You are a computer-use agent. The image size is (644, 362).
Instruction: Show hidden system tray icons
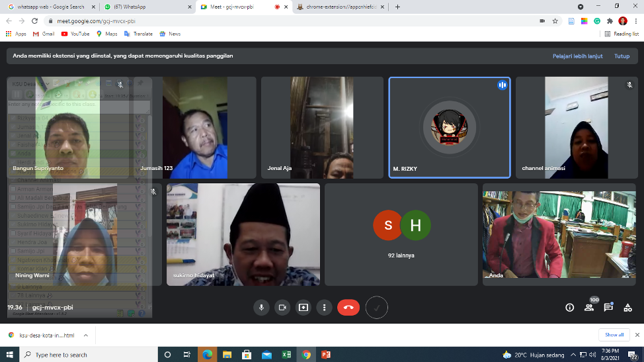coord(573,355)
